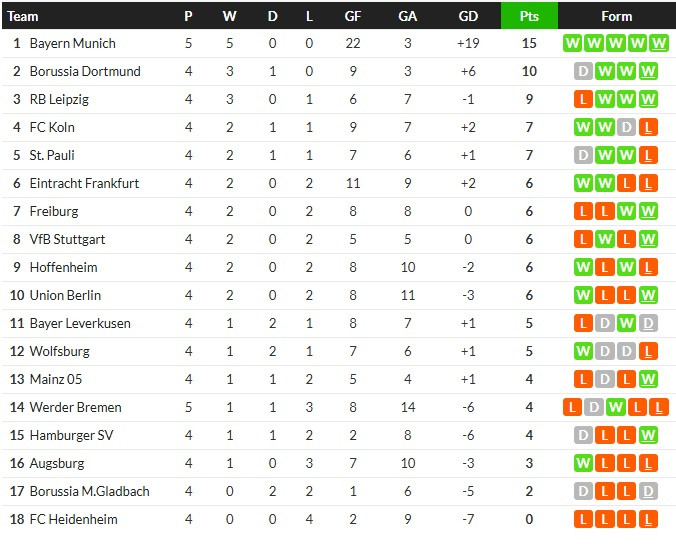Open the Borussia M.Gladbach team link
The width and height of the screenshot is (676, 544).
tap(89, 491)
